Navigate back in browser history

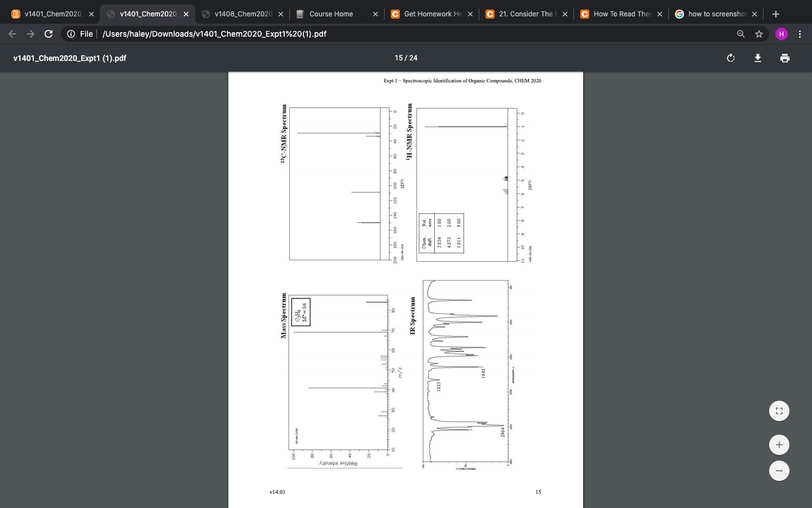(12, 34)
